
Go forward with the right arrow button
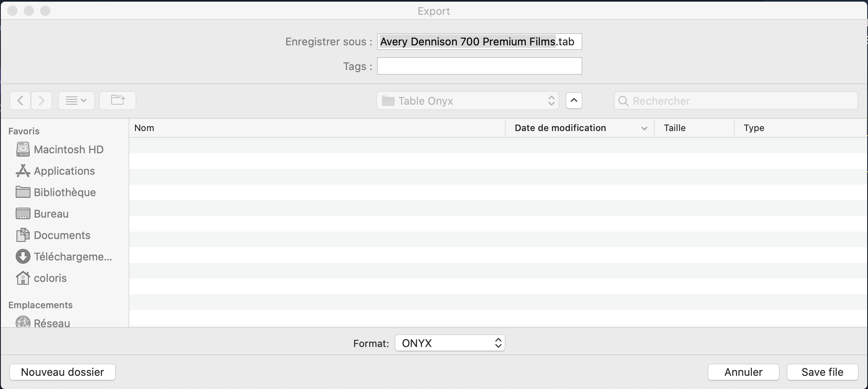42,101
